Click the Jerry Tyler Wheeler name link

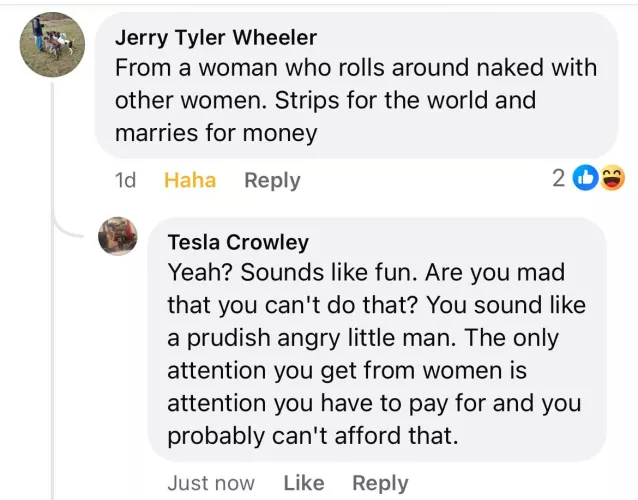point(216,38)
